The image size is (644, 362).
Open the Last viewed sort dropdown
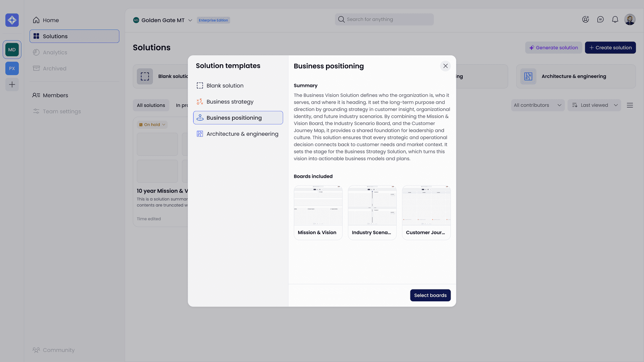pyautogui.click(x=594, y=105)
